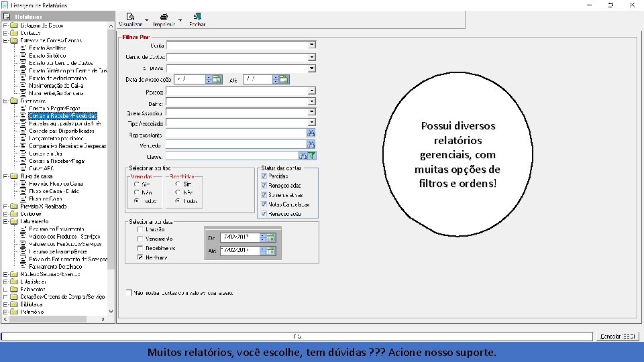
Task: Enable the Emissão date checkbox
Action: pos(140,229)
